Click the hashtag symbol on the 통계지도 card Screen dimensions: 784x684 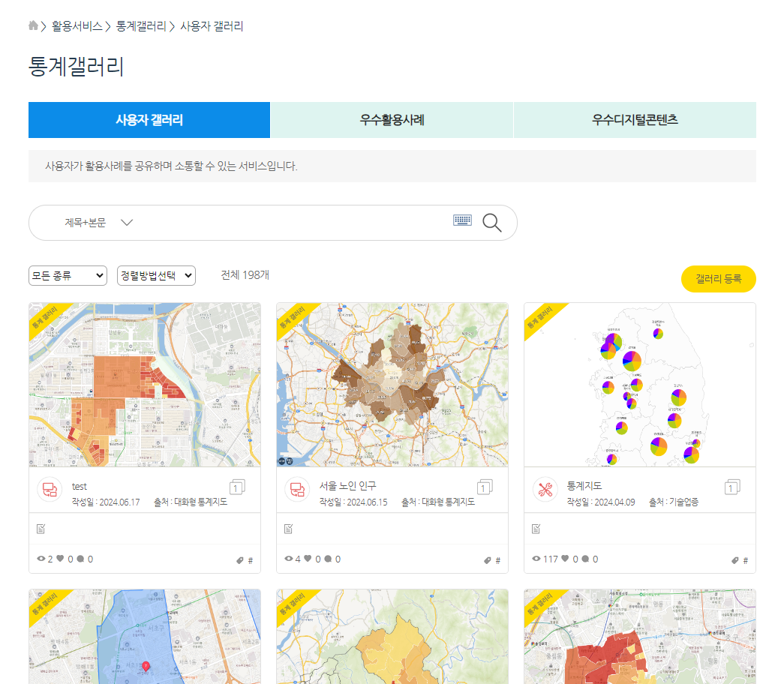(x=744, y=559)
